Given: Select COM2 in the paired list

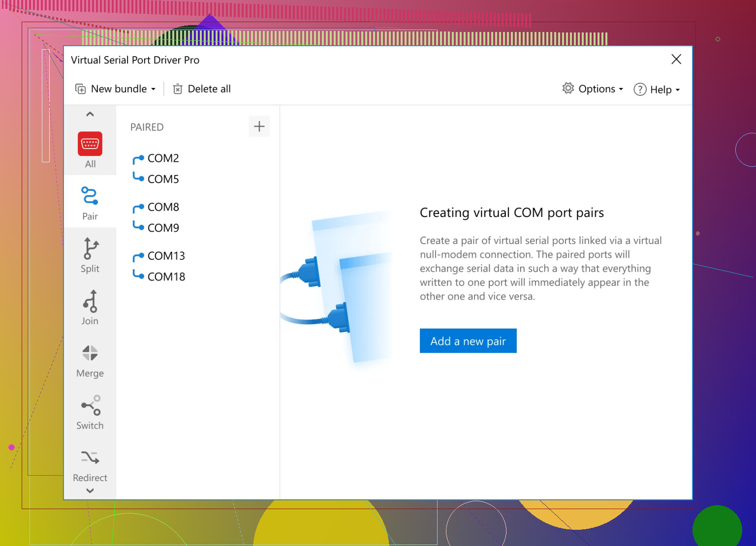Looking at the screenshot, I should (x=163, y=158).
